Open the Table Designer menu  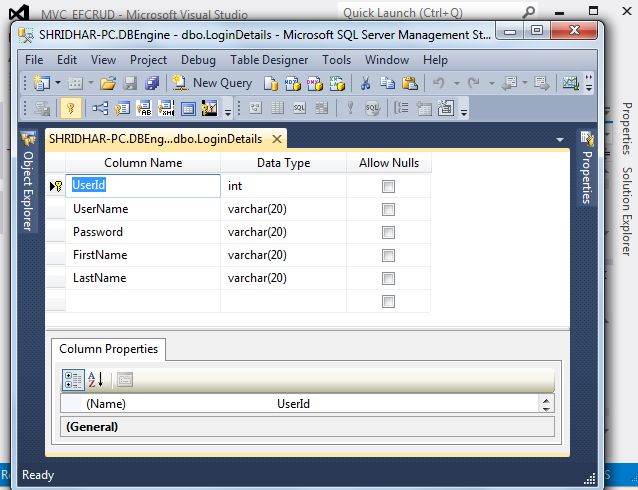click(x=269, y=60)
